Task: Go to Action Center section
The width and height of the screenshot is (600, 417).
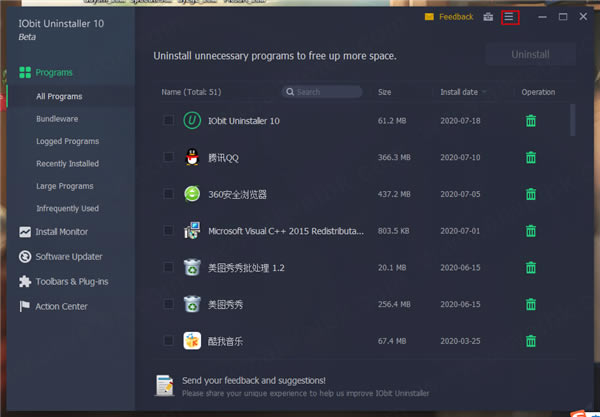Action: click(61, 306)
